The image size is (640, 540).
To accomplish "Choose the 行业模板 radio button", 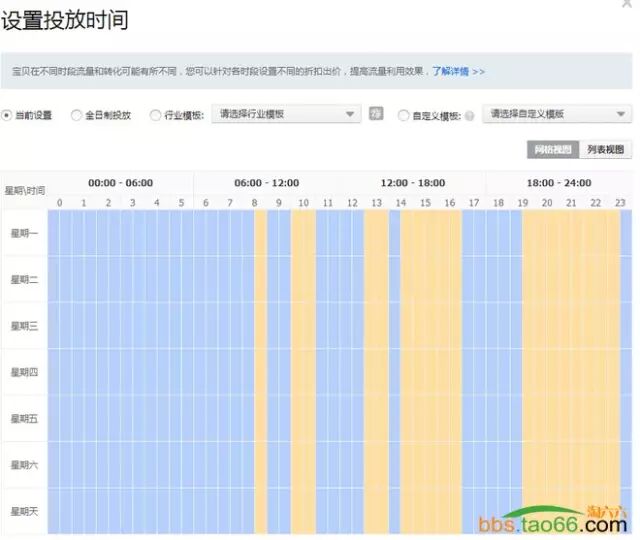I will click(155, 116).
